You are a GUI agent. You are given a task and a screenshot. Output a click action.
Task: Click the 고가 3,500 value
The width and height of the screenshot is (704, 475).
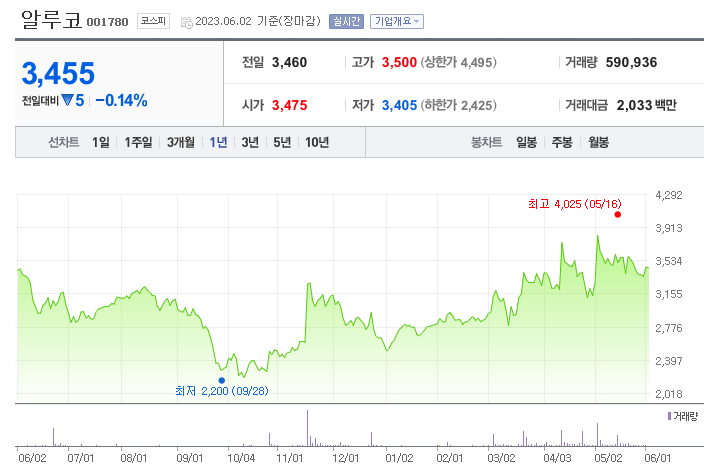click(399, 62)
